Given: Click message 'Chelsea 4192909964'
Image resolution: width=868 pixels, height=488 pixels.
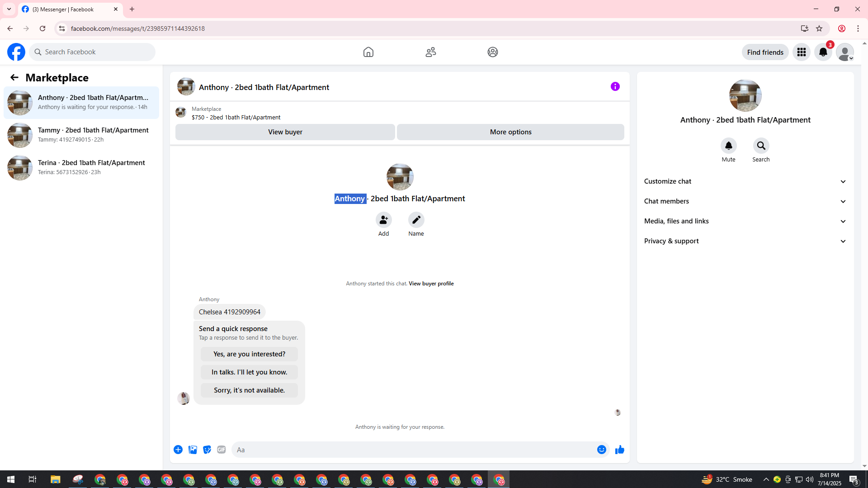Looking at the screenshot, I should [x=230, y=312].
